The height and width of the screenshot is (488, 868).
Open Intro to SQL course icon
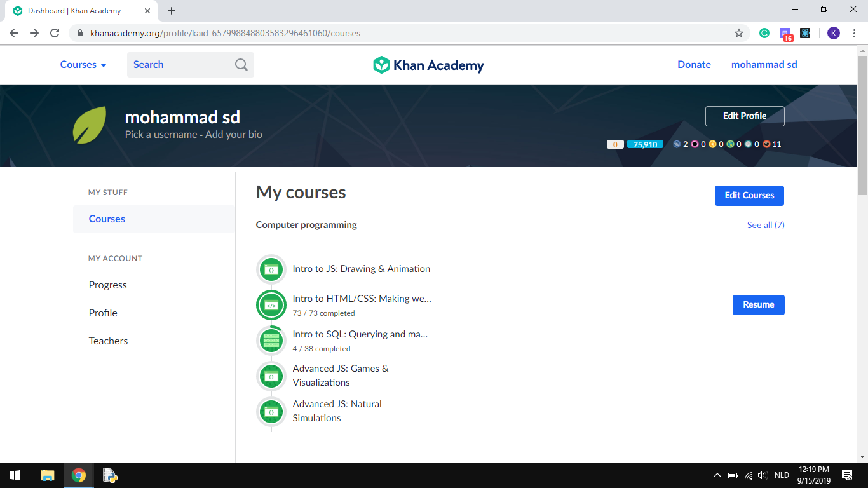(271, 341)
